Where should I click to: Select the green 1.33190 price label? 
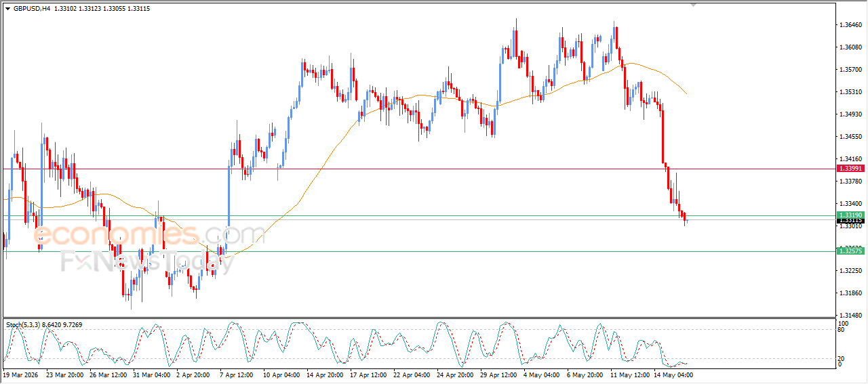click(x=850, y=215)
